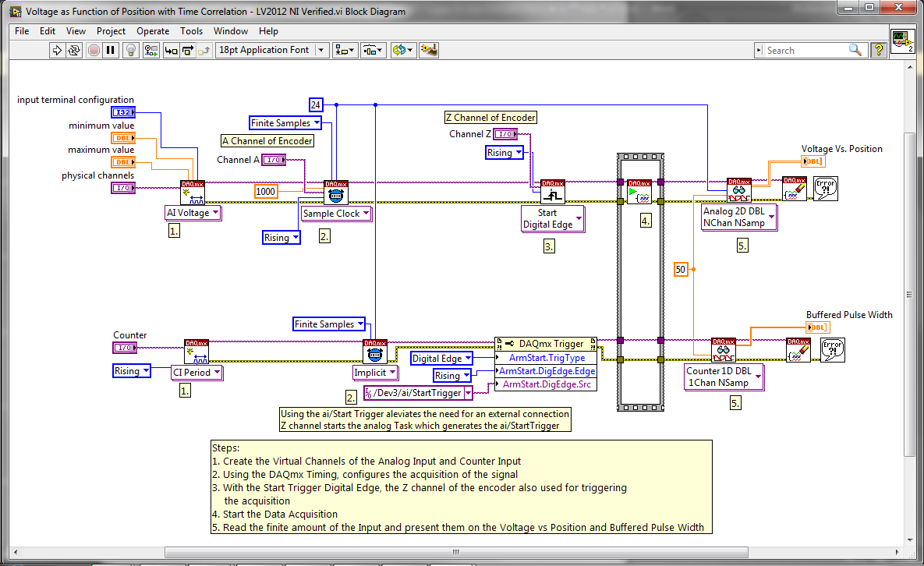Click the Step Over toolbar icon
The height and width of the screenshot is (566, 924).
[x=187, y=50]
